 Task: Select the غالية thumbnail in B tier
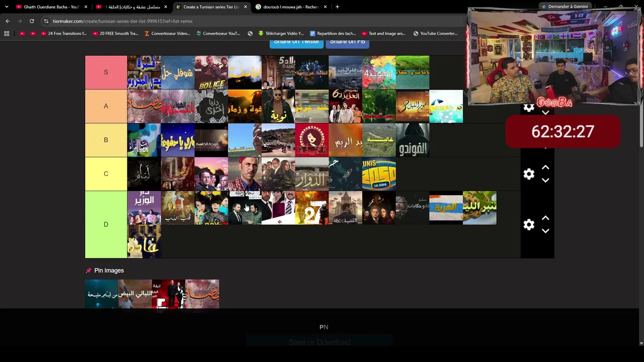(x=379, y=140)
